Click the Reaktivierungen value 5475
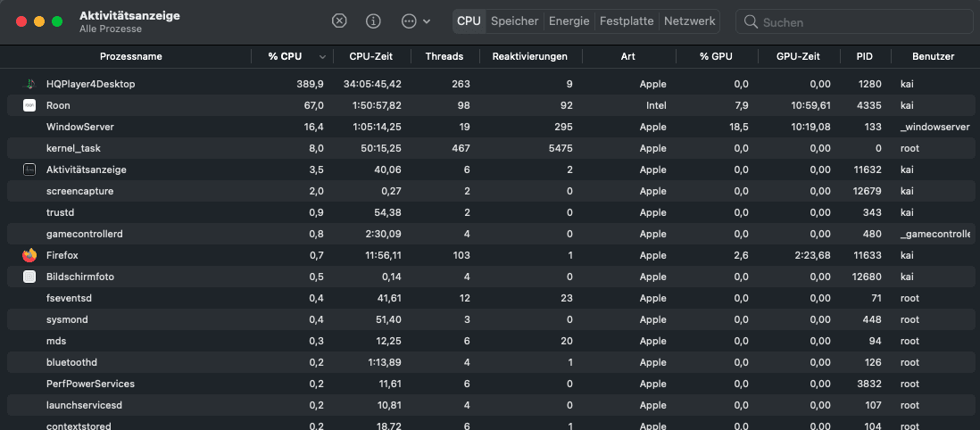This screenshot has width=980, height=430. point(561,148)
